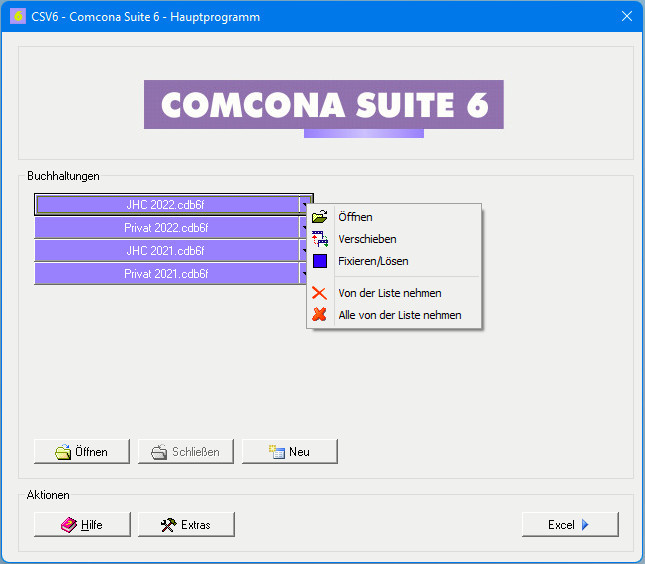Click the Verschieben move icon
The width and height of the screenshot is (645, 564).
320,239
